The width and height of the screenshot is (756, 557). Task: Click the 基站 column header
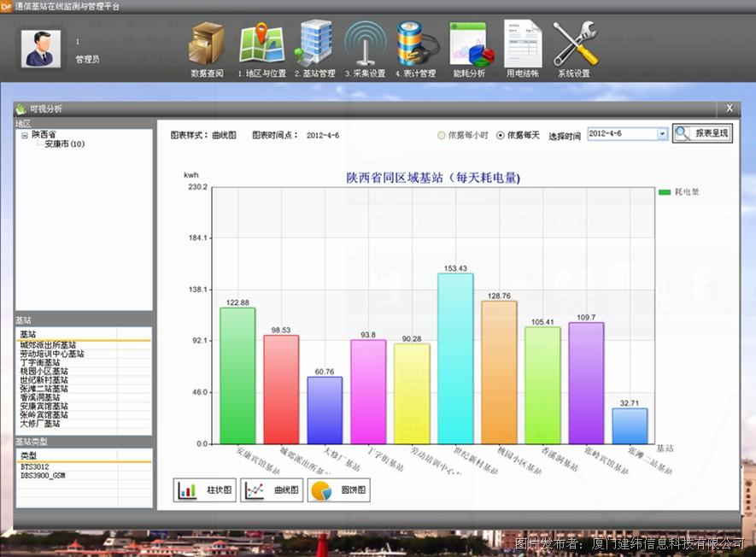(67, 334)
